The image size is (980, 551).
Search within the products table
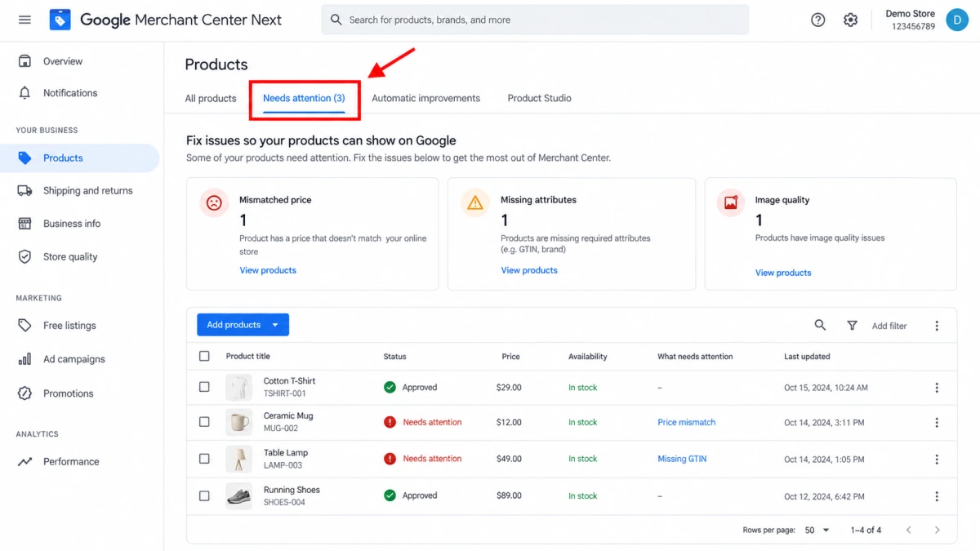[820, 325]
